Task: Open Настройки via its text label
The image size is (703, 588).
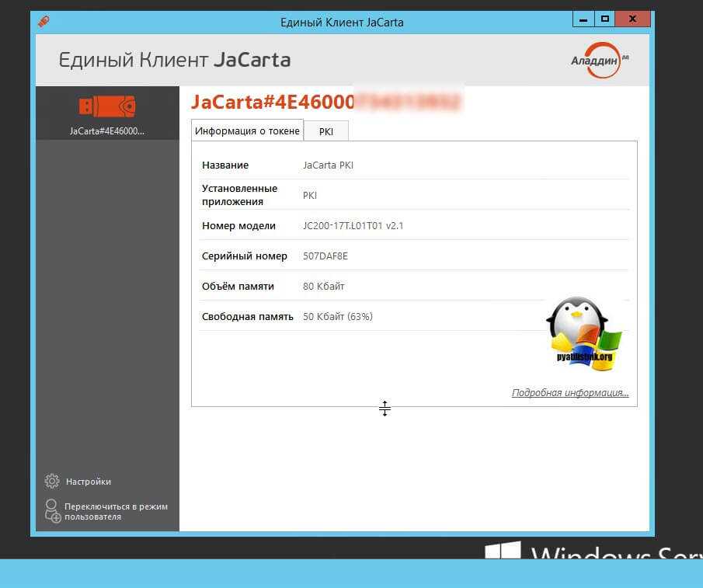Action: pyautogui.click(x=88, y=482)
